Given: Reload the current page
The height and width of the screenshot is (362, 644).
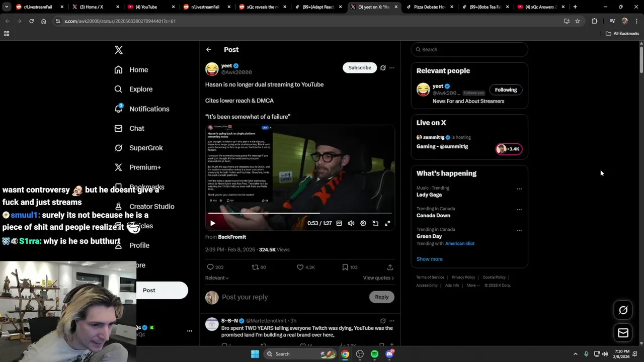Looking at the screenshot, I should [x=31, y=21].
